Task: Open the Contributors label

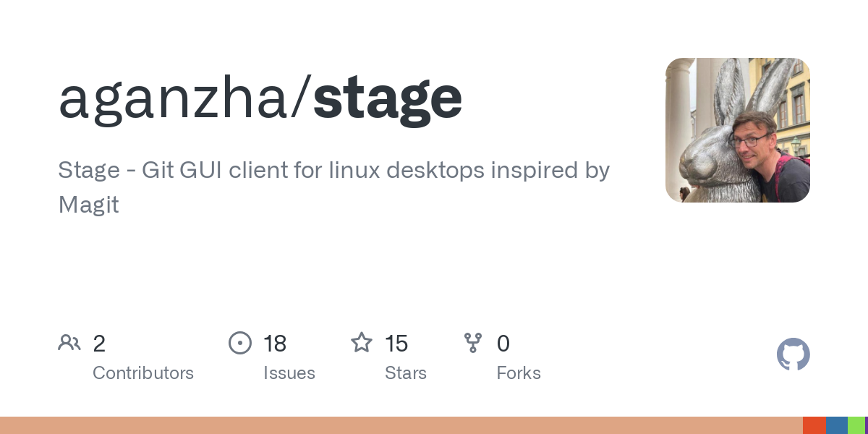Action: [x=143, y=373]
